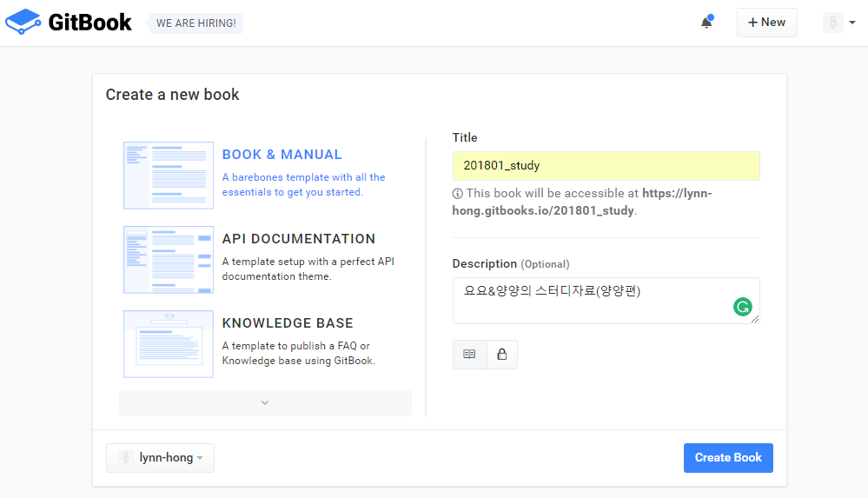The image size is (868, 498).
Task: Click the 'A barebones template' description text
Action: 303,184
